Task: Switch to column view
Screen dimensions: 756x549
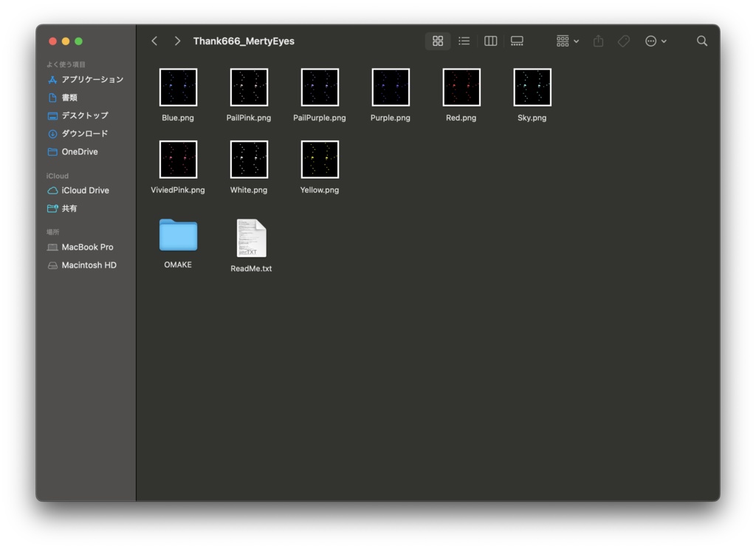Action: [490, 41]
